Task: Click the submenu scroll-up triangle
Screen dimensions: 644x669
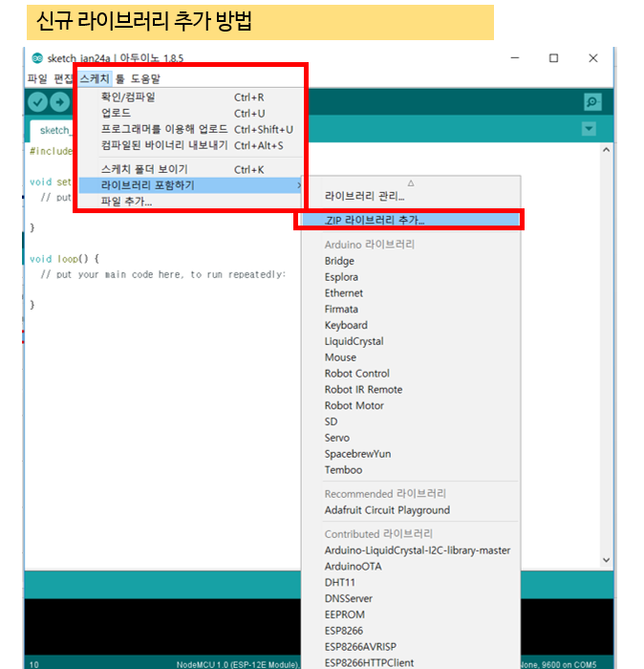Action: pyautogui.click(x=411, y=183)
